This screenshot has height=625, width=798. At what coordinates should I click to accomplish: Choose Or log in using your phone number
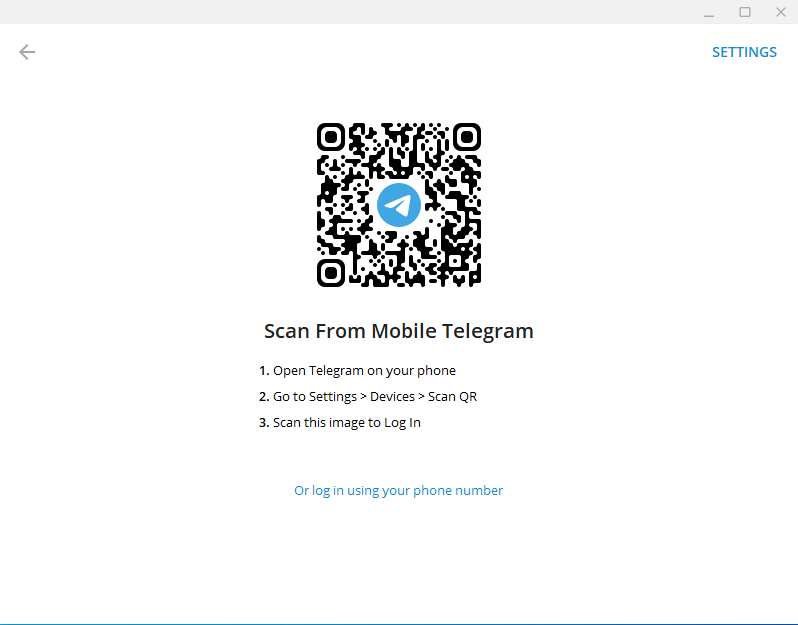(x=398, y=491)
